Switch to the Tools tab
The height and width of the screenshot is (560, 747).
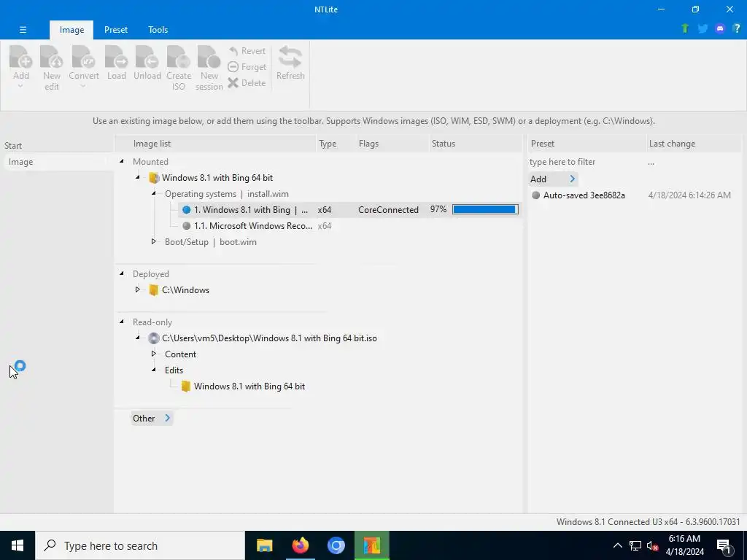[x=158, y=29]
